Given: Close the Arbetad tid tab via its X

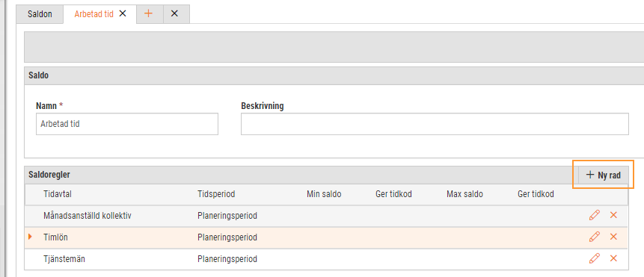Looking at the screenshot, I should coord(123,13).
